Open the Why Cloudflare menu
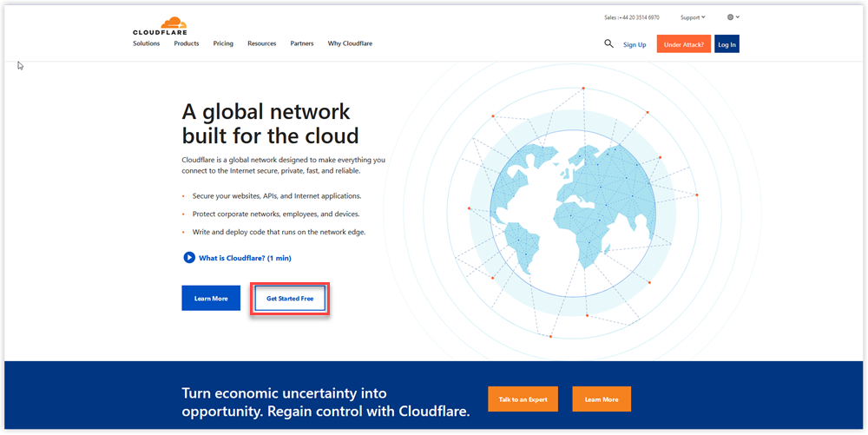868x435 pixels. click(x=350, y=43)
